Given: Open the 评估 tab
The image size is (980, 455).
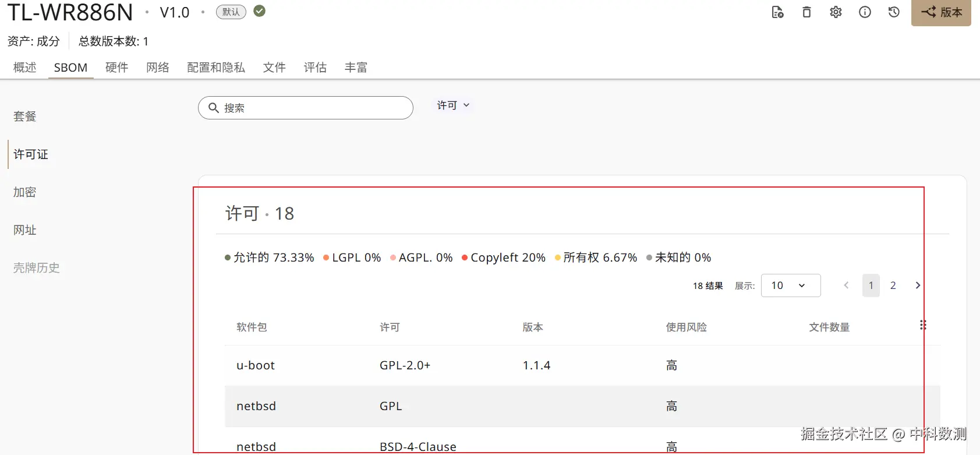Looking at the screenshot, I should [315, 68].
